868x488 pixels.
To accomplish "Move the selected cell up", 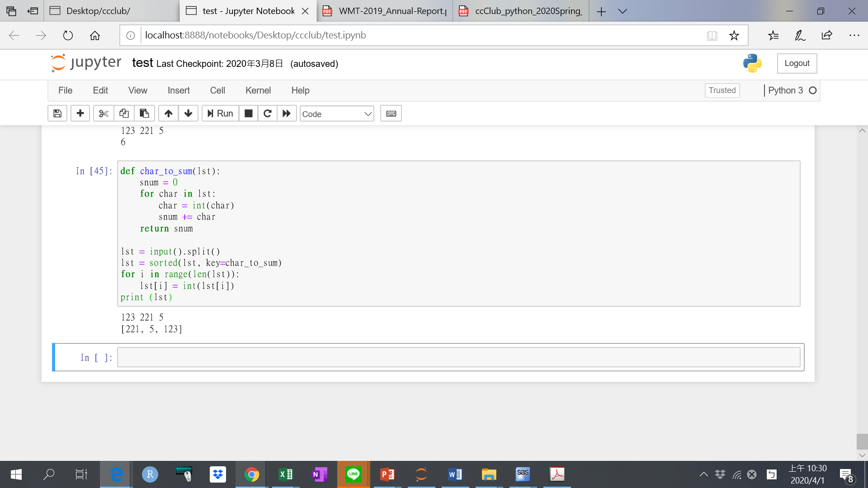I will tap(168, 113).
